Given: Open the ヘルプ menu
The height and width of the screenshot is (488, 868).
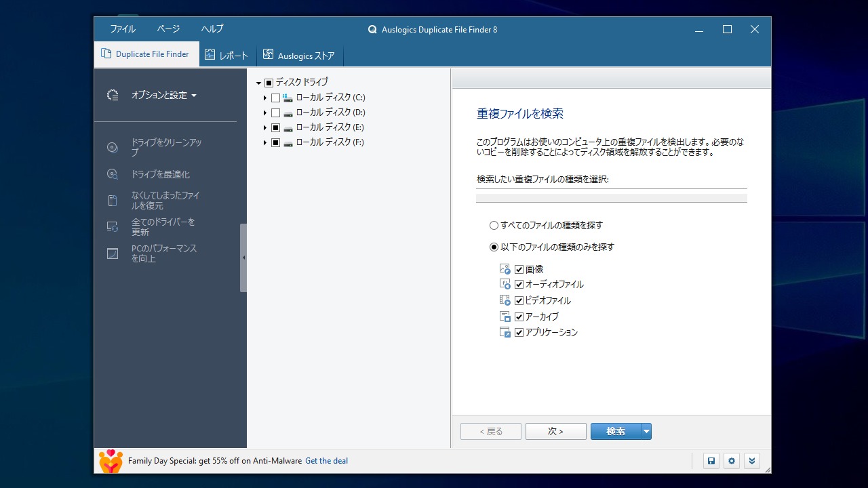Looking at the screenshot, I should (x=212, y=29).
